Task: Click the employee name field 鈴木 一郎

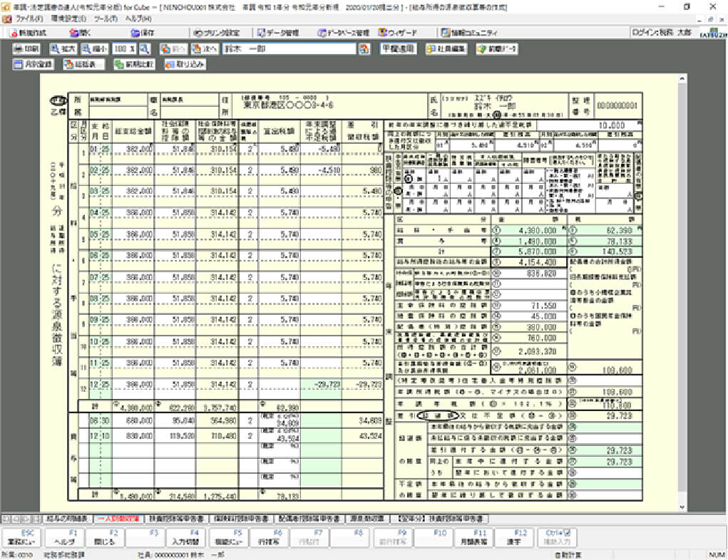Action: [289, 48]
